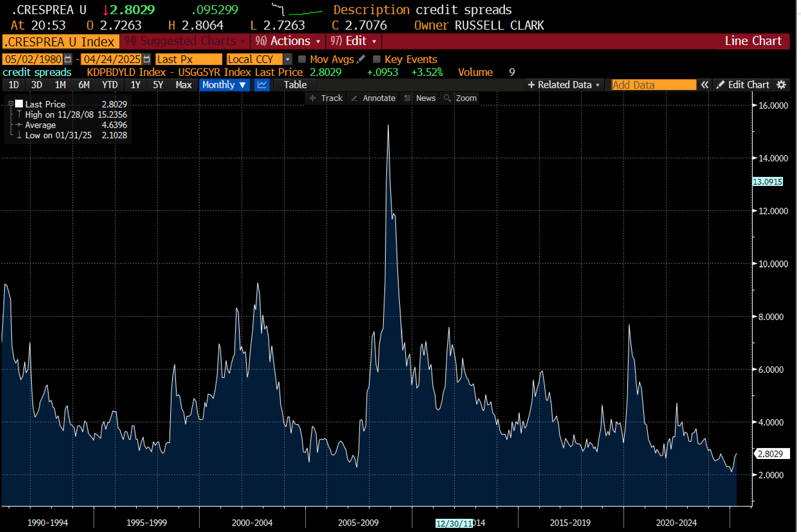Open the Actions menu
The height and width of the screenshot is (532, 801).
click(x=288, y=41)
